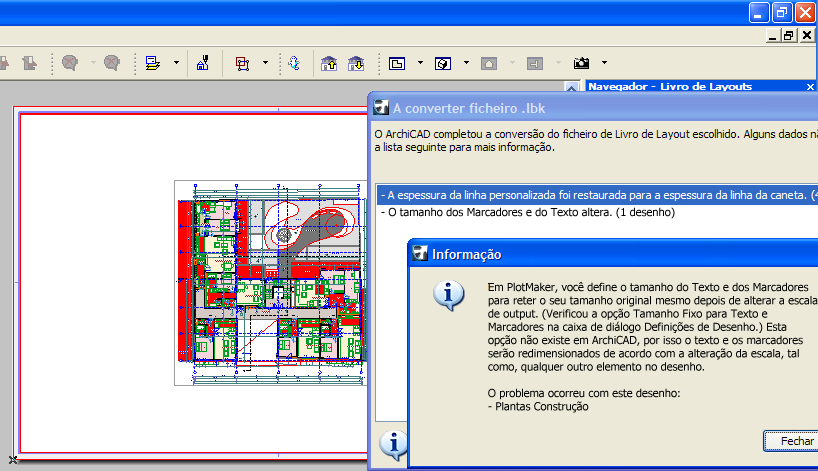Click the blue figure orbit icon

point(294,63)
